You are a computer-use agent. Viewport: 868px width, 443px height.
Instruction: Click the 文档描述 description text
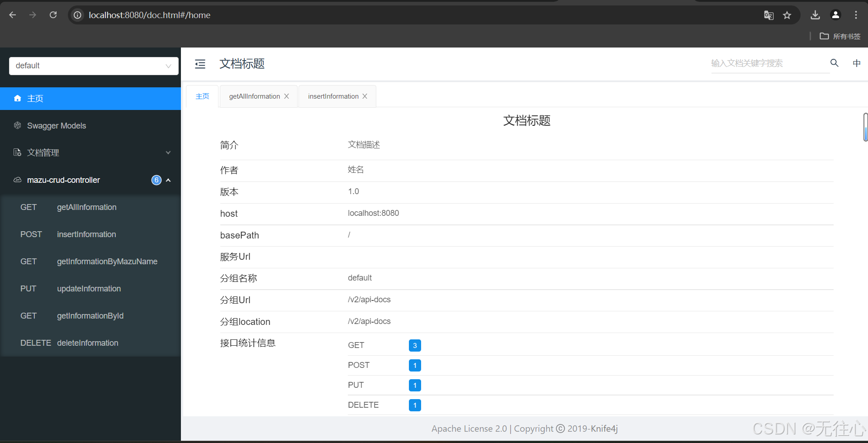pos(364,145)
